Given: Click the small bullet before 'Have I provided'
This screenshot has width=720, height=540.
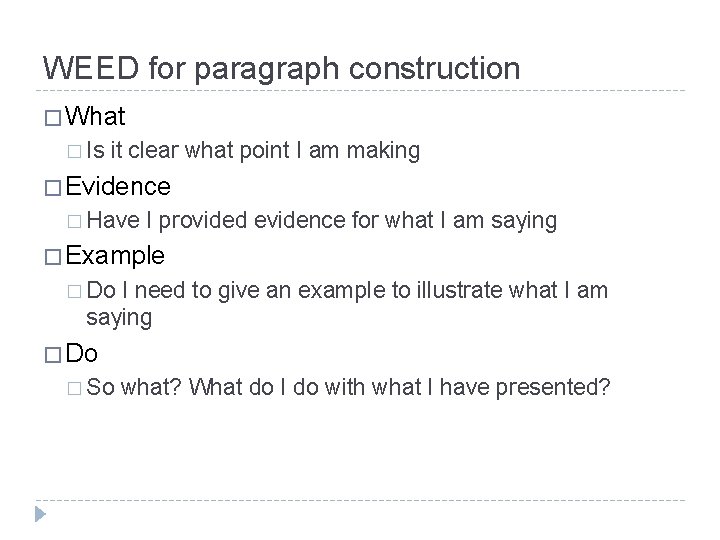Looking at the screenshot, I should [x=74, y=222].
